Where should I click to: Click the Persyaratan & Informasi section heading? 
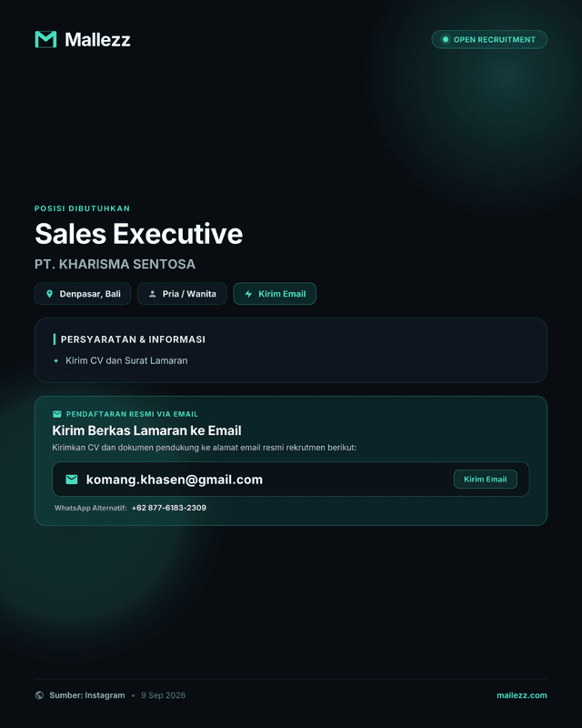133,339
